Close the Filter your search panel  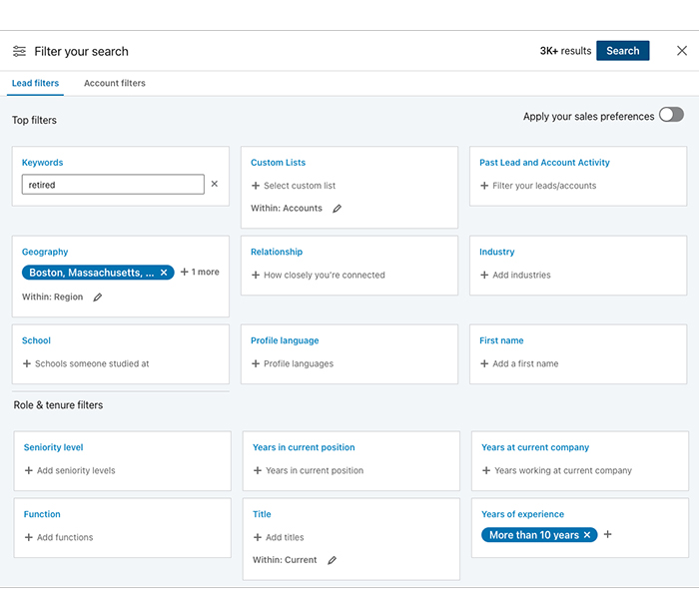(x=681, y=51)
